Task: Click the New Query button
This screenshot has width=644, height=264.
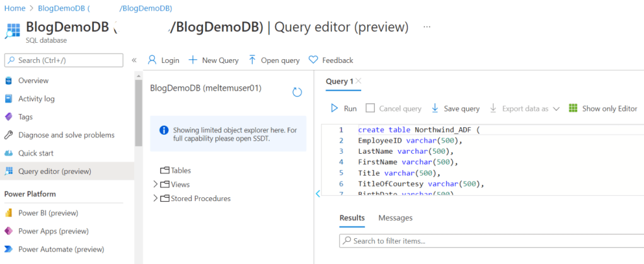Action: [214, 60]
